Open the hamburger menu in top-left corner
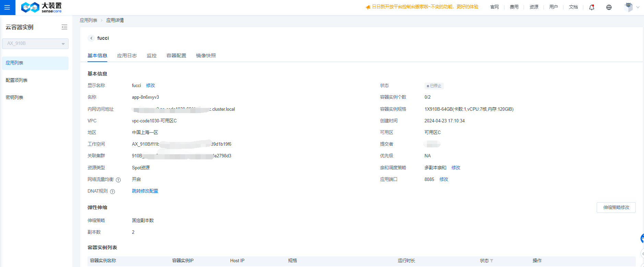This screenshot has height=267, width=644. [x=7, y=7]
